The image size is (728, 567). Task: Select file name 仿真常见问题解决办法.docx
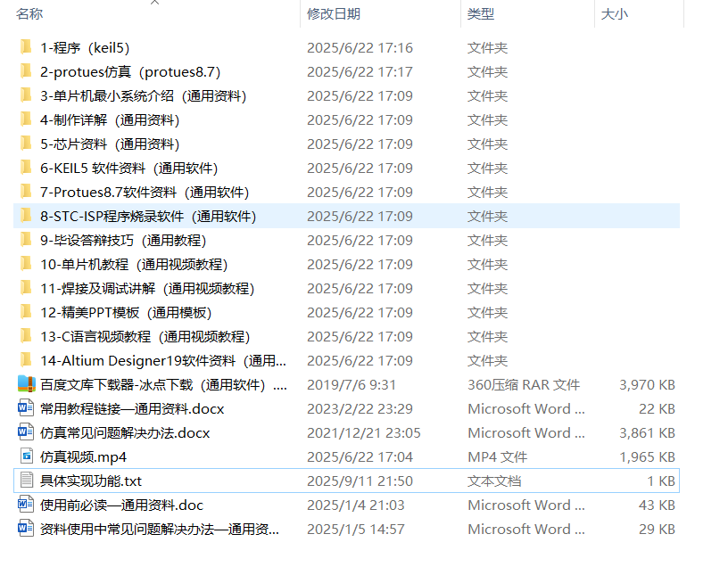click(x=126, y=433)
